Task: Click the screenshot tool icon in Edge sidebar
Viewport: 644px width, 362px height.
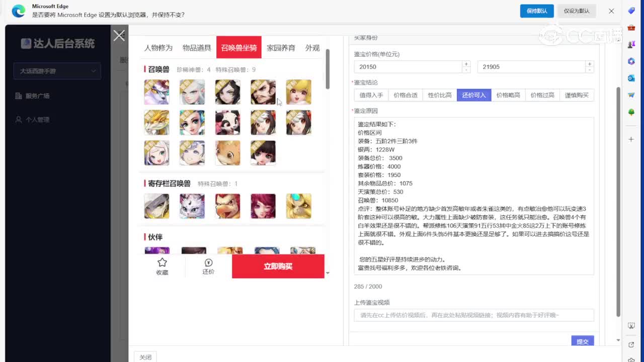Action: point(631,326)
